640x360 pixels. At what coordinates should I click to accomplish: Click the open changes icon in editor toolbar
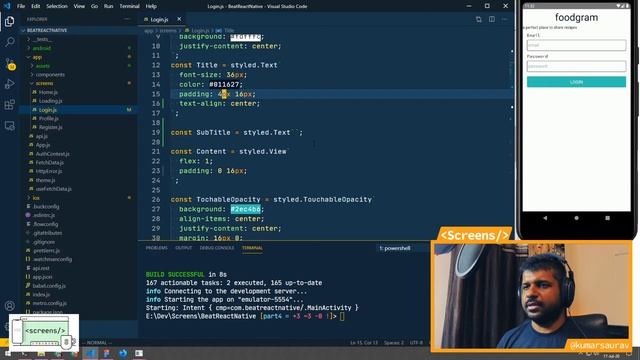pyautogui.click(x=478, y=19)
